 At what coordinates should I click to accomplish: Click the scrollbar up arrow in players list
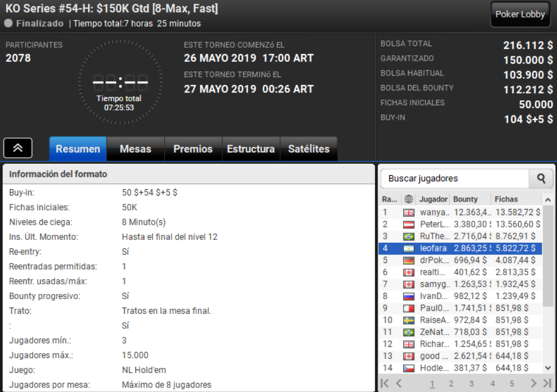[x=548, y=200]
